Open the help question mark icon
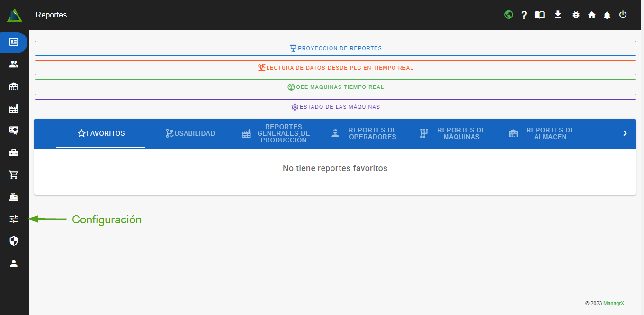The image size is (644, 315). [524, 15]
